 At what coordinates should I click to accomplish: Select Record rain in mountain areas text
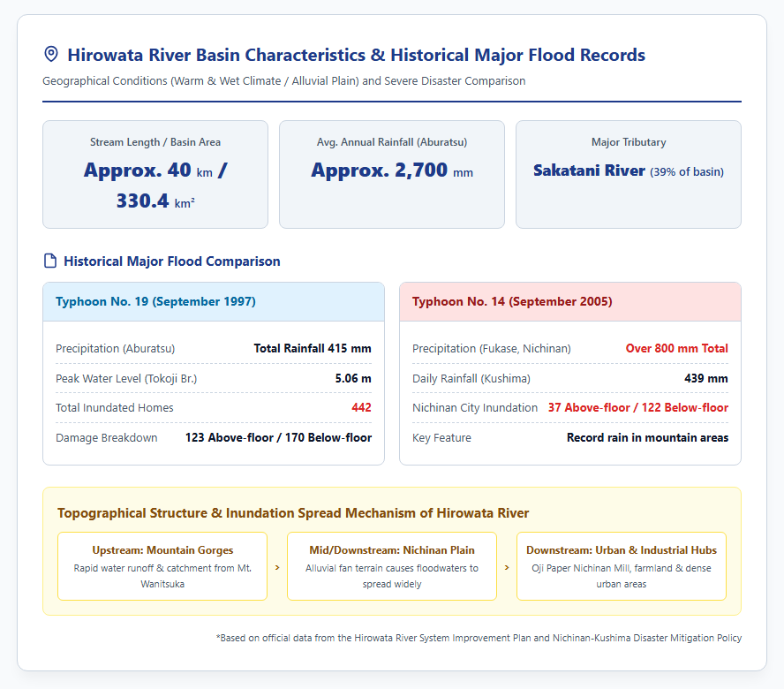tap(647, 438)
